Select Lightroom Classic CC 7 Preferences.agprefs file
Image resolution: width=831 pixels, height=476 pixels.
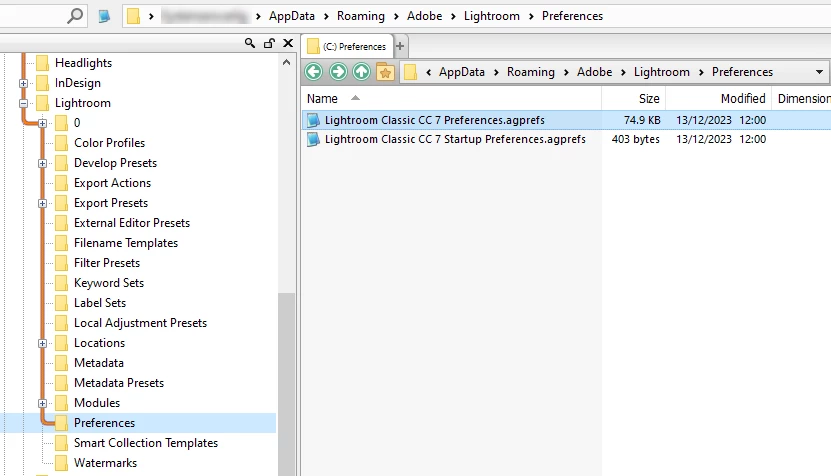(x=435, y=120)
